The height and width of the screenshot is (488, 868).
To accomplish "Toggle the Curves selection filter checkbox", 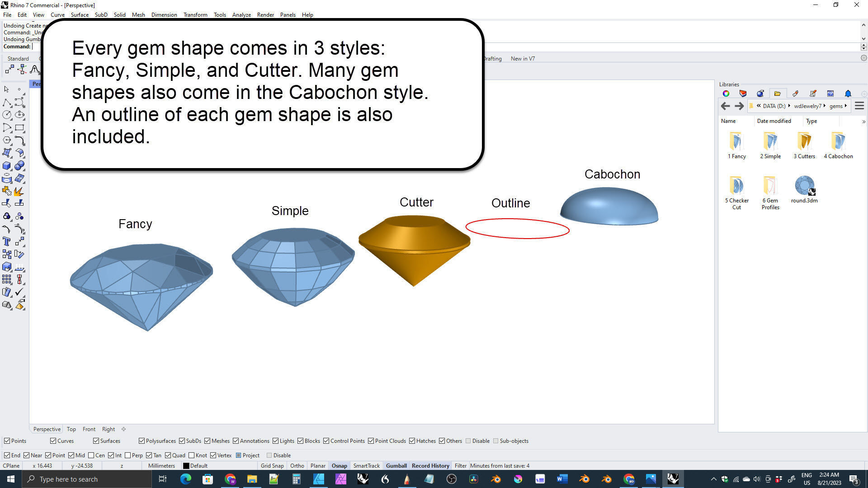I will 53,441.
